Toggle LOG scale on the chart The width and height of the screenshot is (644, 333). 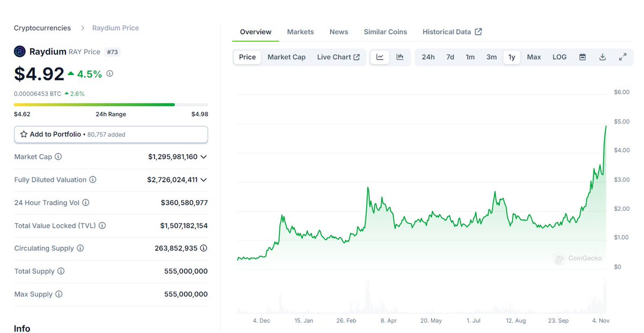pyautogui.click(x=559, y=57)
